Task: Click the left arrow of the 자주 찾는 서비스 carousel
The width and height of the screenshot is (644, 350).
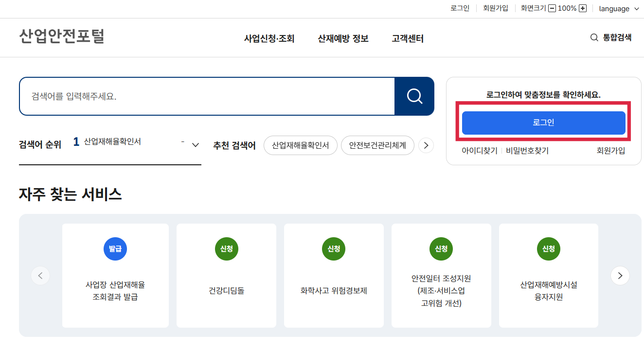Action: pyautogui.click(x=40, y=275)
